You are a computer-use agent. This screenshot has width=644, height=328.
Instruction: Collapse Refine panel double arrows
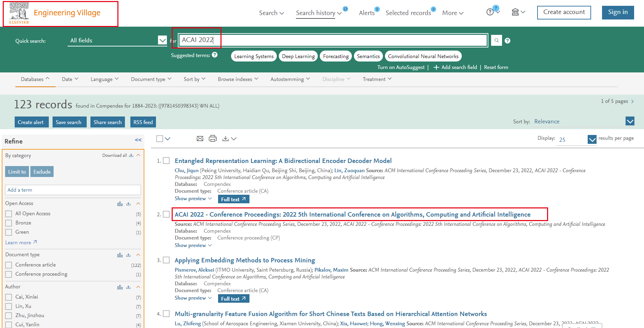(x=138, y=140)
